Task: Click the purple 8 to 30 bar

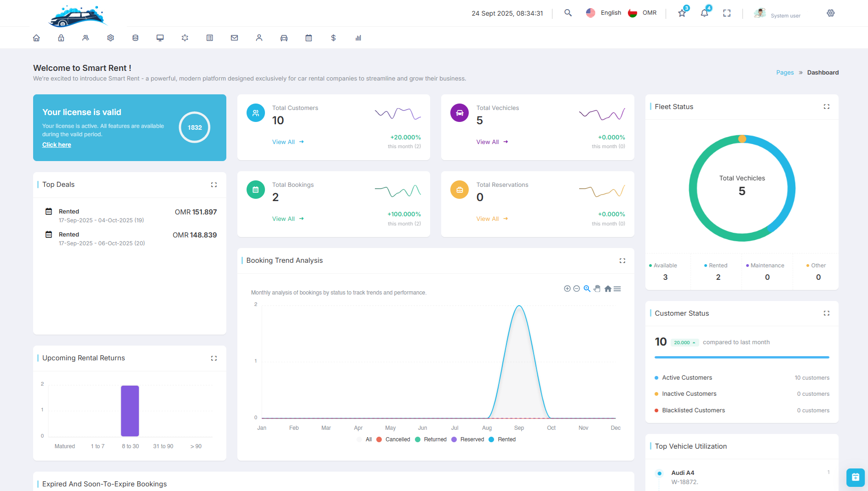Action: [x=130, y=410]
